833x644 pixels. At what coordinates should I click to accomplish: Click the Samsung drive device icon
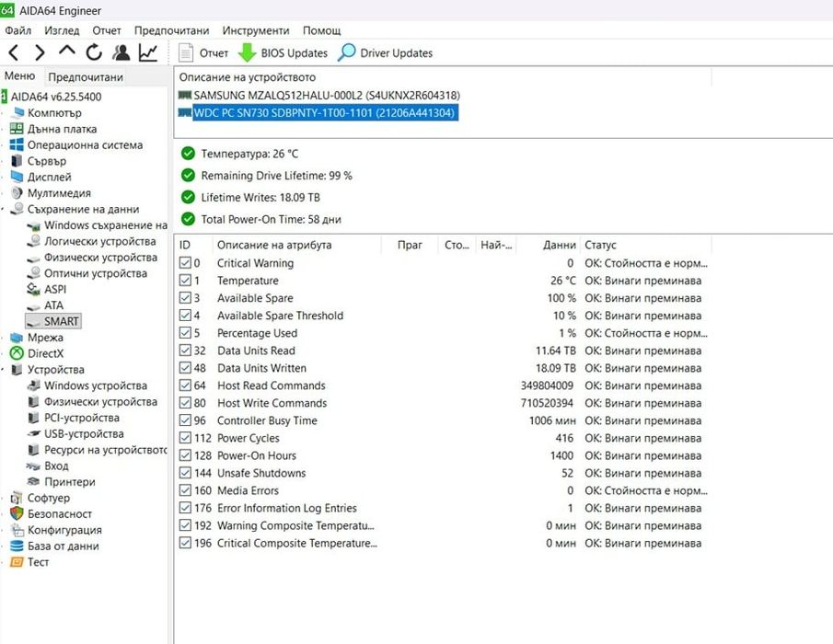(x=185, y=95)
